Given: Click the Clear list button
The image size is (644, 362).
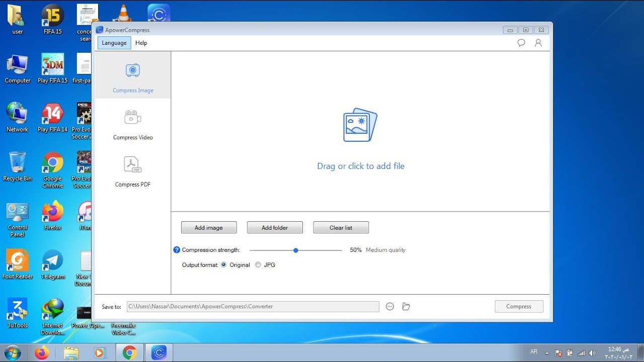Looking at the screenshot, I should pos(341,228).
